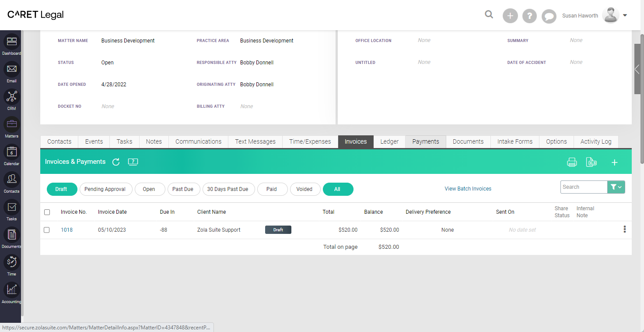
Task: Switch to the Notes tab
Action: click(x=154, y=141)
